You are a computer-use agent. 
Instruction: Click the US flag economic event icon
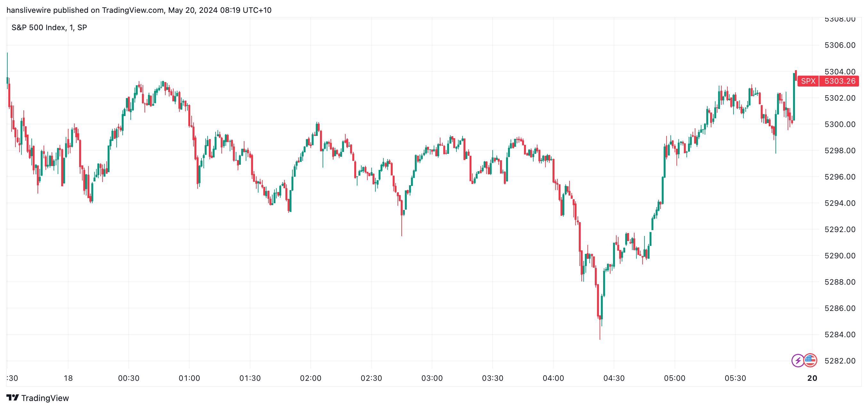810,361
